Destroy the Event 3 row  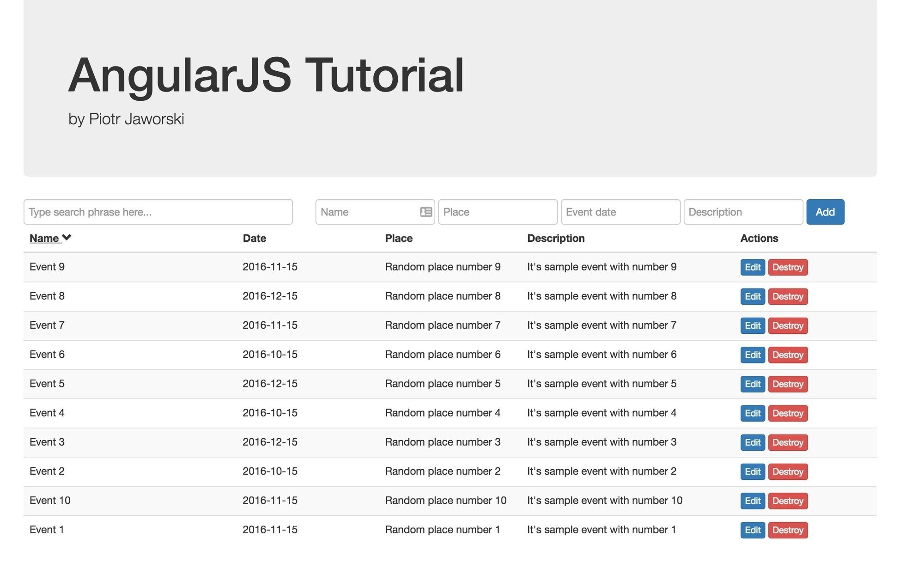[788, 442]
